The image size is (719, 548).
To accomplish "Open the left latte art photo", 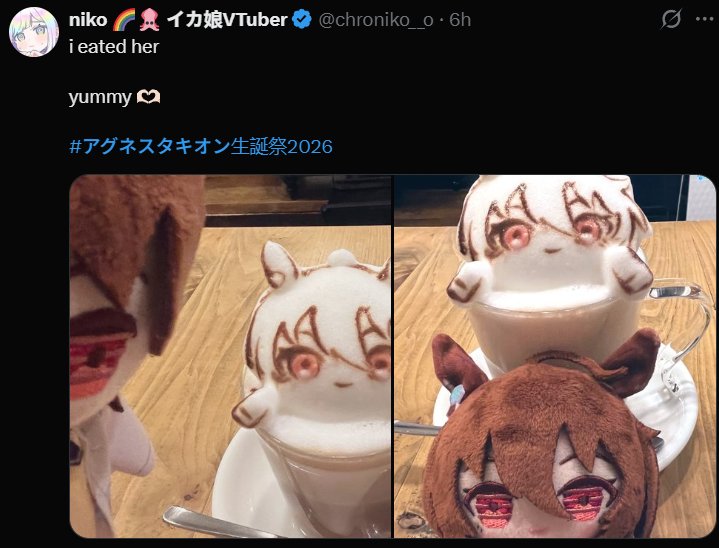I will tap(230, 356).
